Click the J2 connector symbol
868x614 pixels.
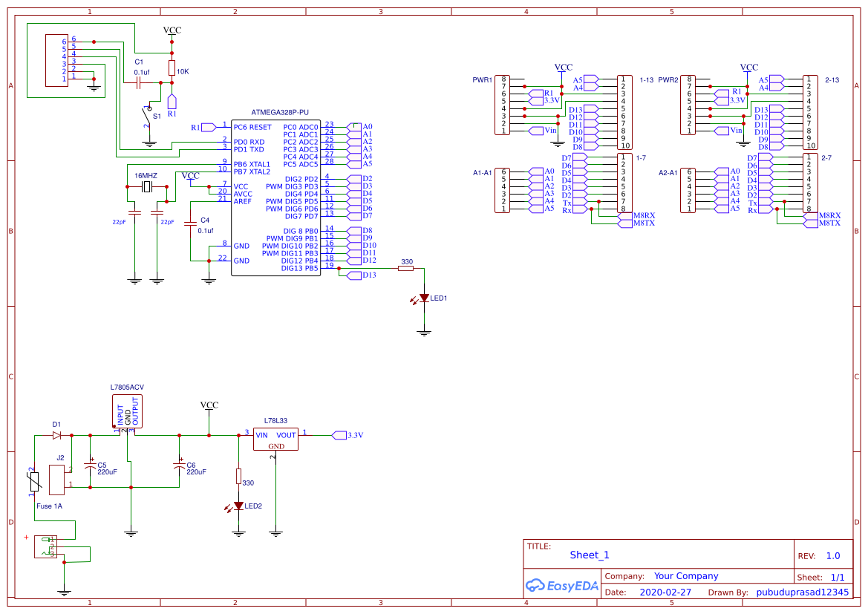[56, 480]
